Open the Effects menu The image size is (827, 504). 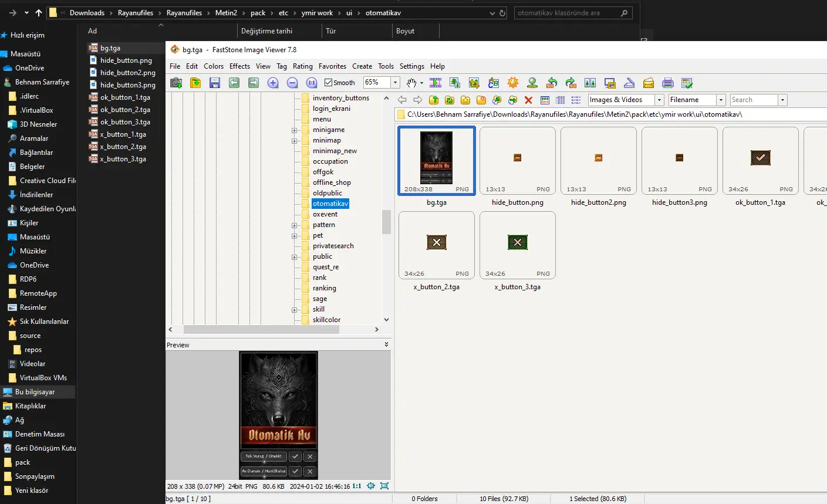[x=239, y=66]
